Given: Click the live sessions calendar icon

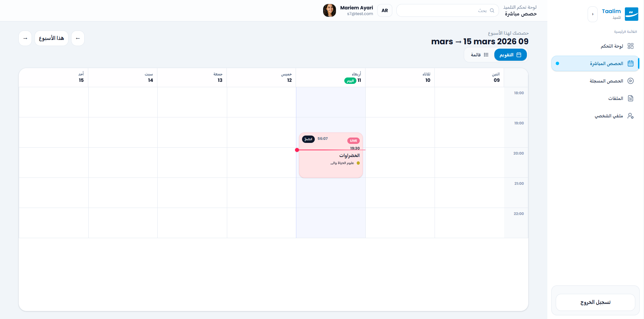Looking at the screenshot, I should (x=631, y=63).
